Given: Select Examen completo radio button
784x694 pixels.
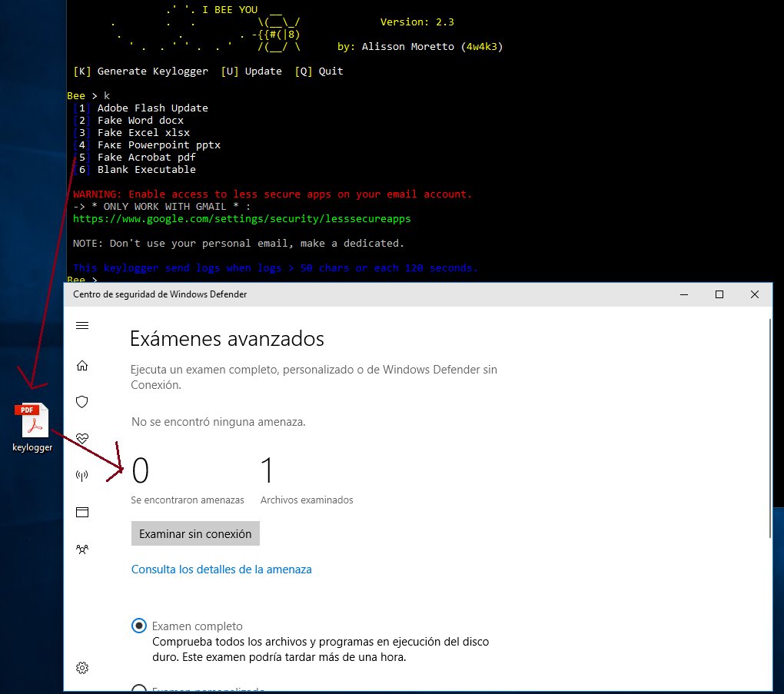Looking at the screenshot, I should pos(139,626).
